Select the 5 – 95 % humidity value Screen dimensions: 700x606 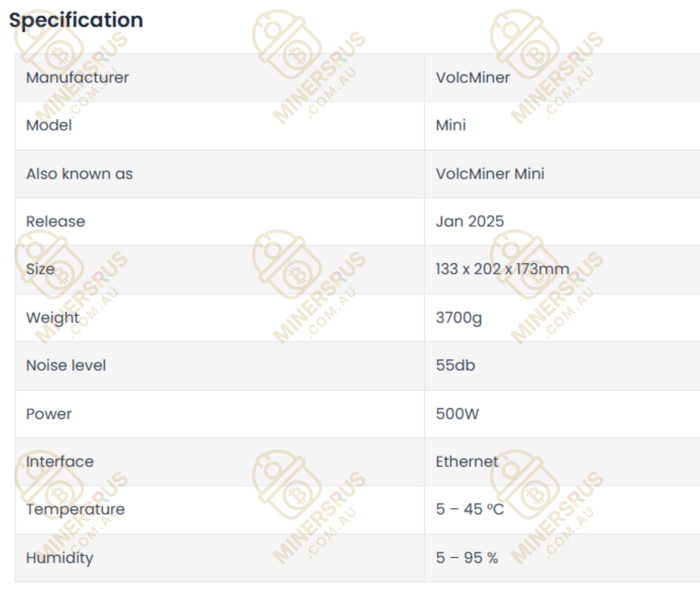467,558
